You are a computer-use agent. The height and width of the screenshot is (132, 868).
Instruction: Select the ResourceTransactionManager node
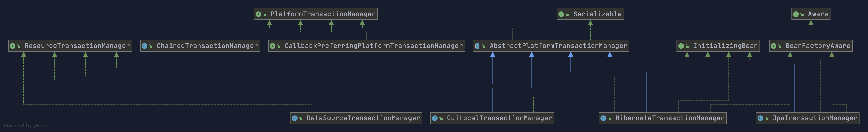pyautogui.click(x=77, y=46)
